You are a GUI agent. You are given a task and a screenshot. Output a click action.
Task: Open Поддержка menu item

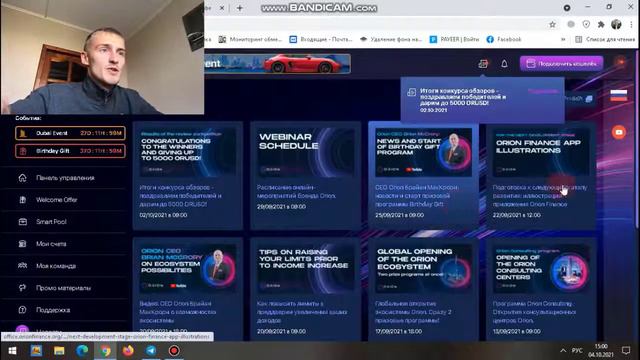53,310
